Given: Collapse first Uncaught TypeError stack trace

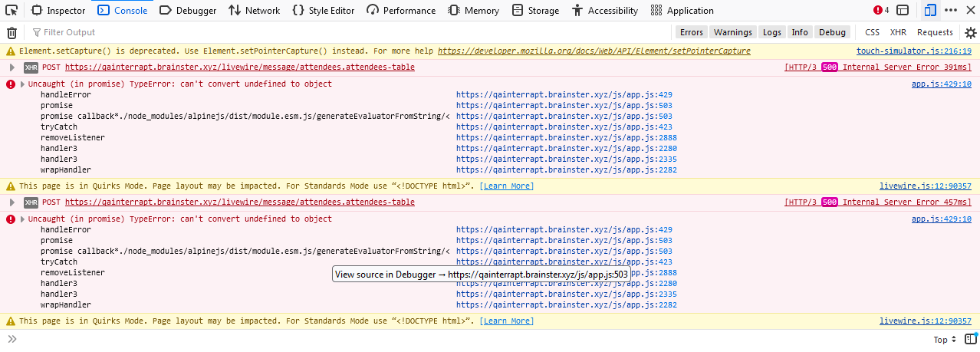Looking at the screenshot, I should [22, 84].
